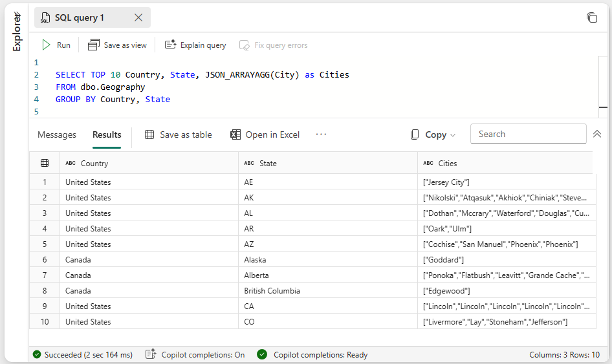Screen dimensions: 612x364
Task: Click the green Run play icon
Action: (x=46, y=45)
